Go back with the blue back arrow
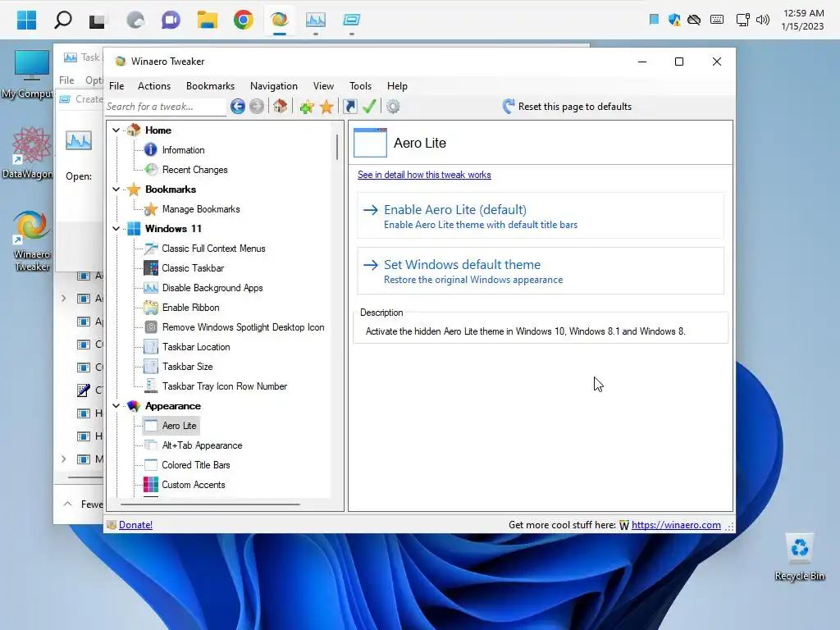The image size is (840, 630). click(x=238, y=107)
